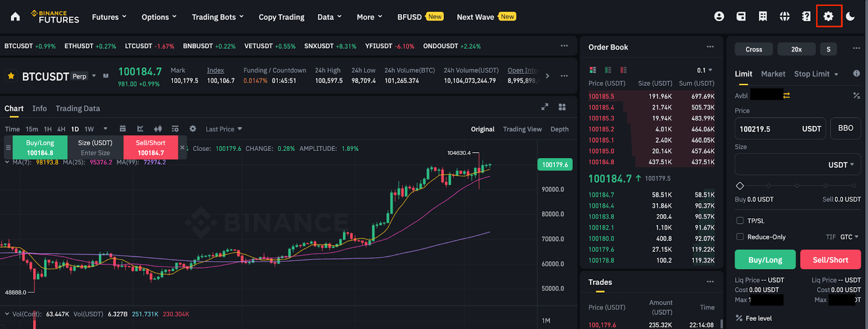Show both bids and asks order book view
Viewport: 868px width, 329px height.
pyautogui.click(x=592, y=70)
